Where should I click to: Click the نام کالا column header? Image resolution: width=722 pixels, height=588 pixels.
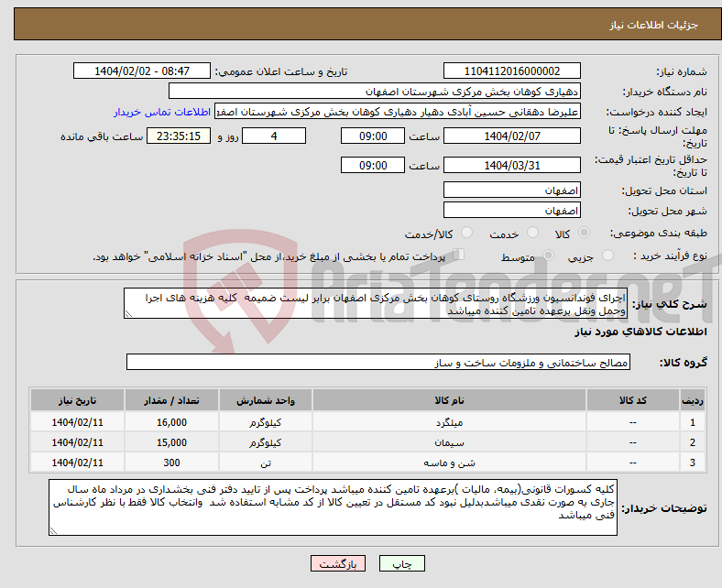(x=449, y=400)
